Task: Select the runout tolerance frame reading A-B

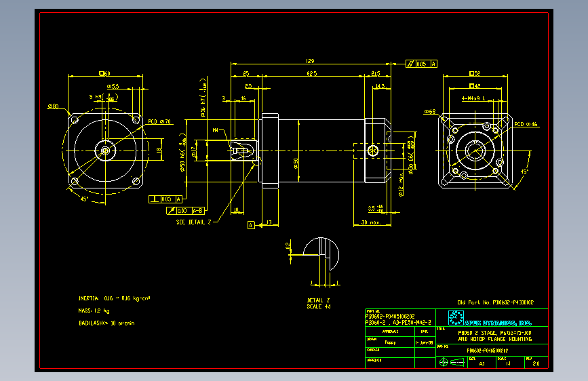Action: pyautogui.click(x=186, y=211)
